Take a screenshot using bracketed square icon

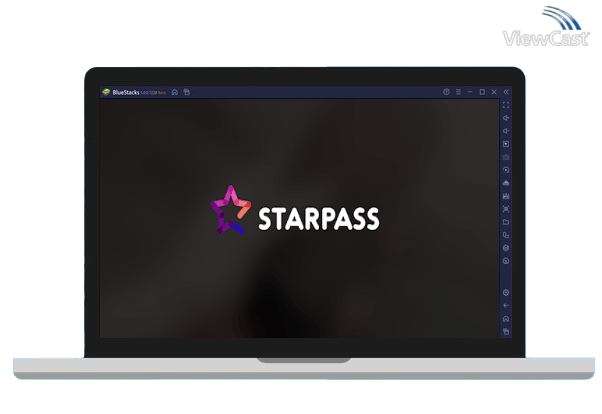click(x=506, y=209)
